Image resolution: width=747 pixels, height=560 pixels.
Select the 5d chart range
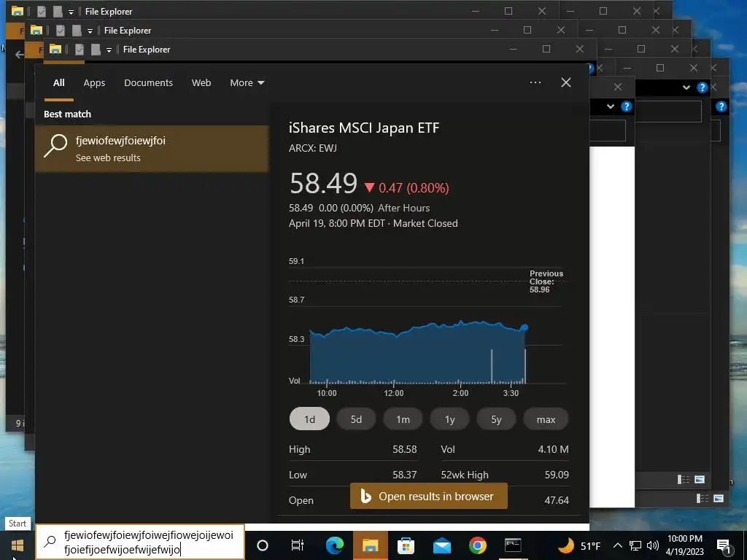coord(356,419)
